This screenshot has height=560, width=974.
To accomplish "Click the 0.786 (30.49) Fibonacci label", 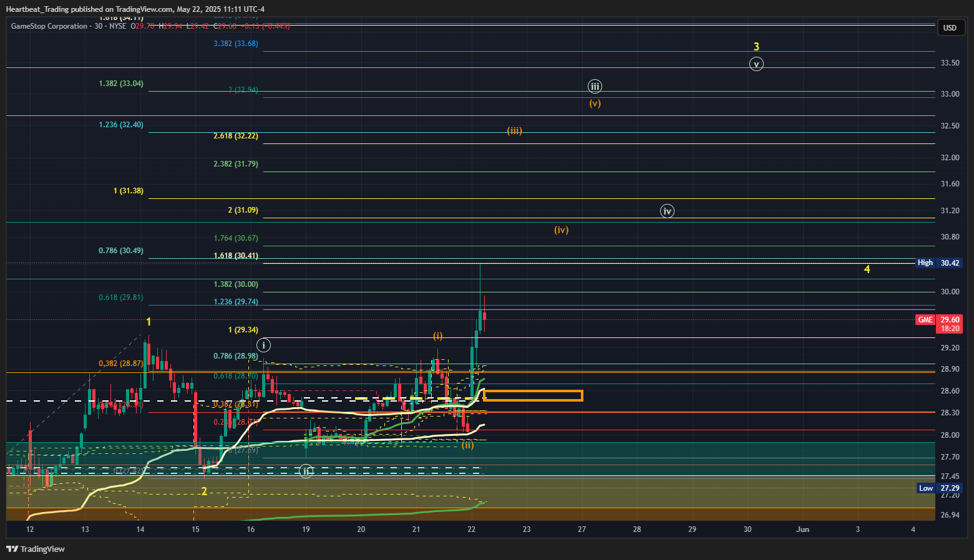I will point(121,251).
